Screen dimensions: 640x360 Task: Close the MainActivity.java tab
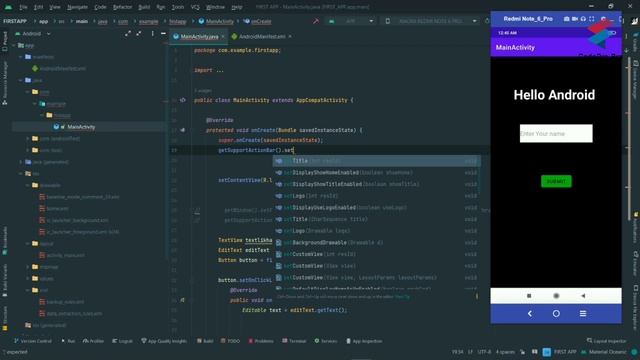pyautogui.click(x=223, y=36)
